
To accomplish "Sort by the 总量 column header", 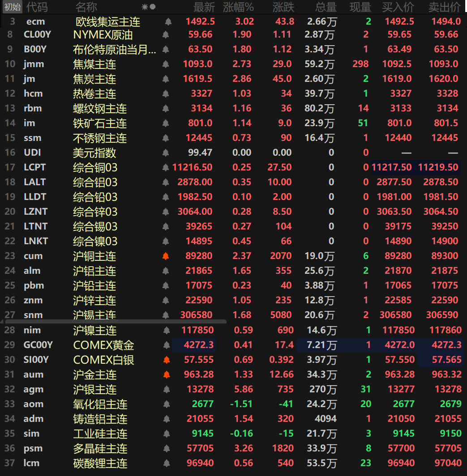I will (326, 7).
